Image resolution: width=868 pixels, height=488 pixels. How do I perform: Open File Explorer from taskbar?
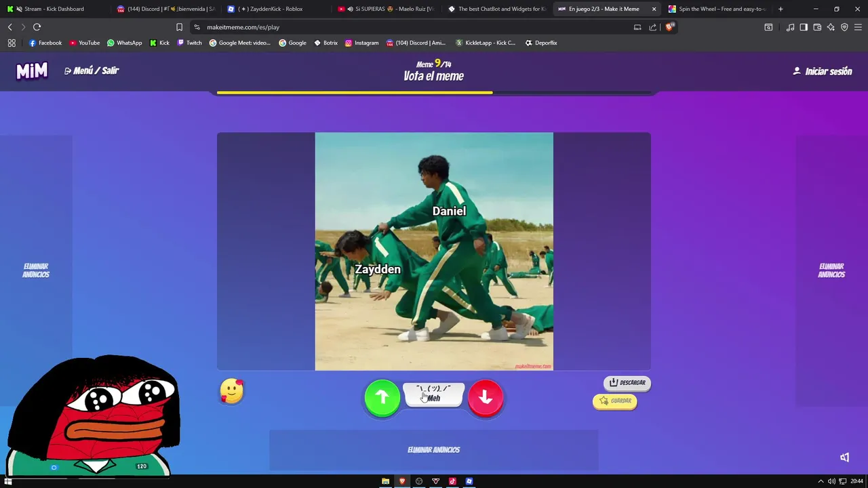[385, 481]
